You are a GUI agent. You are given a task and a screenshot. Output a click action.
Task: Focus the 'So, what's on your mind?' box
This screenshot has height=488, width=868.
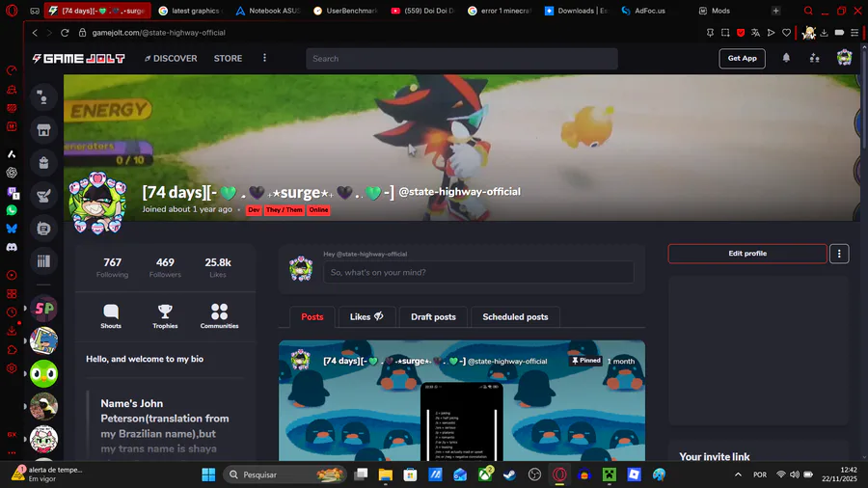click(478, 272)
